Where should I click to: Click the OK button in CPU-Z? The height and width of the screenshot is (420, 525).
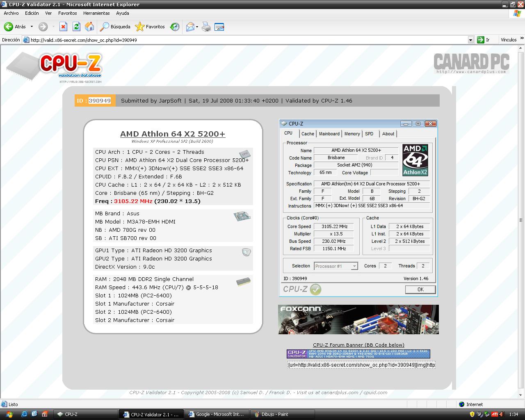pos(420,289)
